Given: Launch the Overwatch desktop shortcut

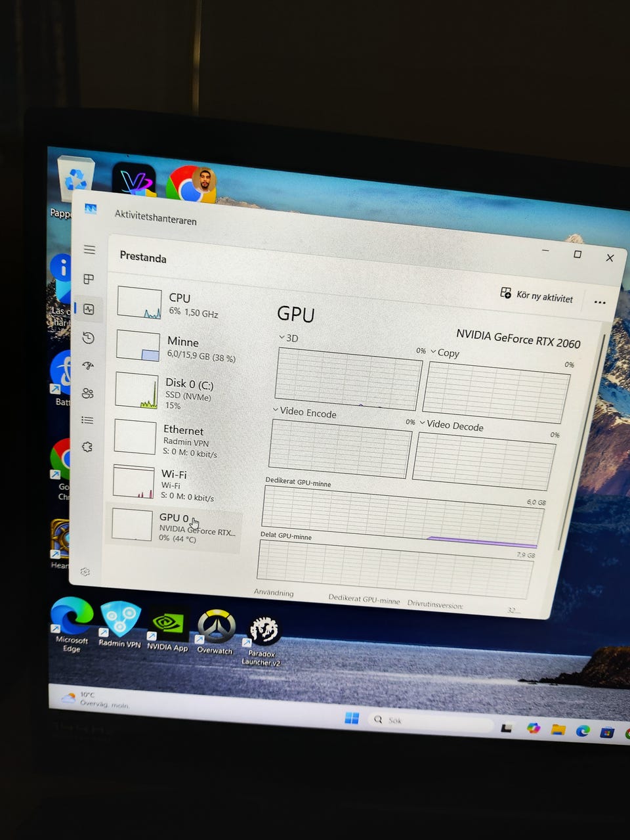Looking at the screenshot, I should point(216,632).
